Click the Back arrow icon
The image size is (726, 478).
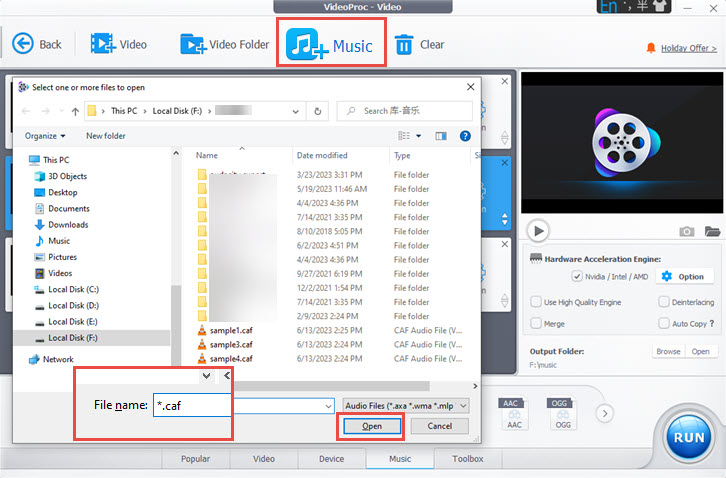(23, 44)
